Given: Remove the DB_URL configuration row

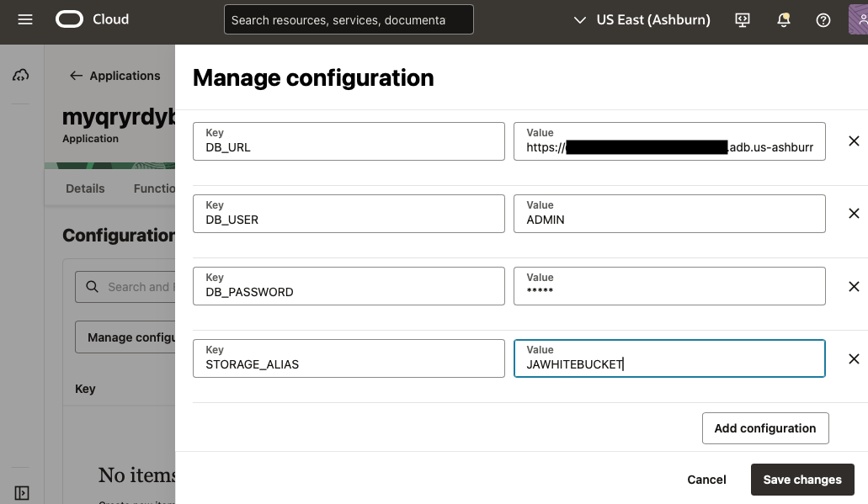Looking at the screenshot, I should click(854, 141).
